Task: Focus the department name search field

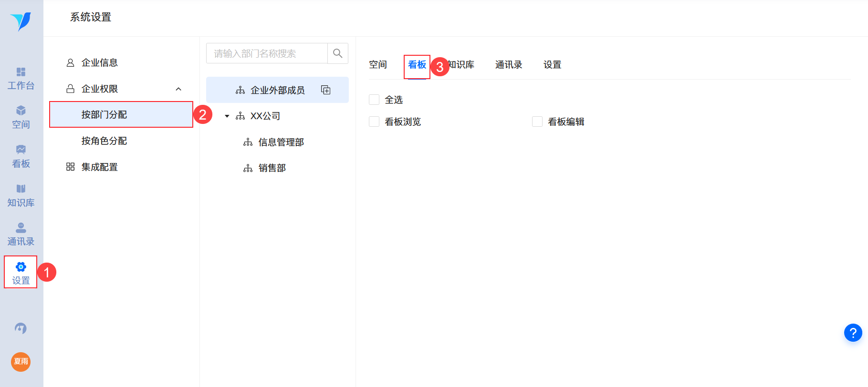Action: 267,53
